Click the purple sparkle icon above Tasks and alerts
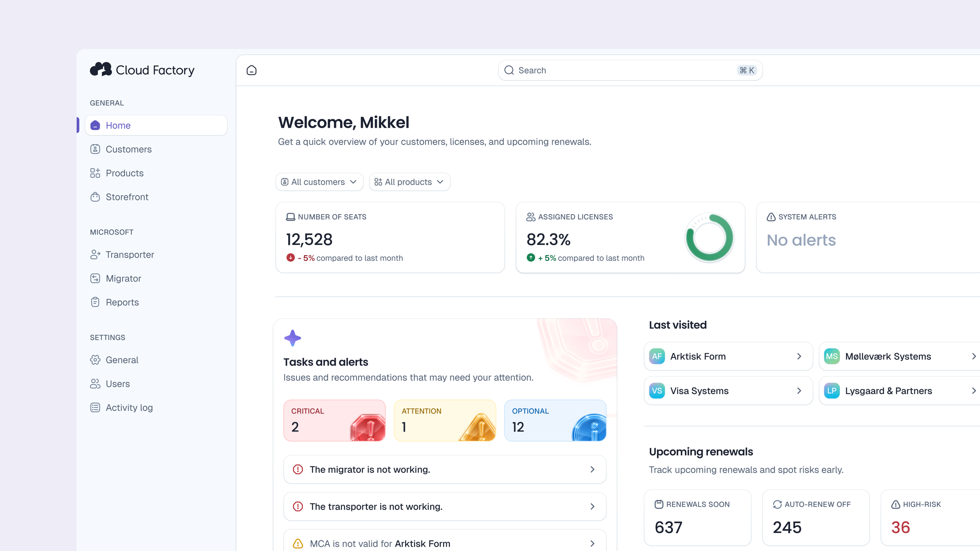 (292, 338)
